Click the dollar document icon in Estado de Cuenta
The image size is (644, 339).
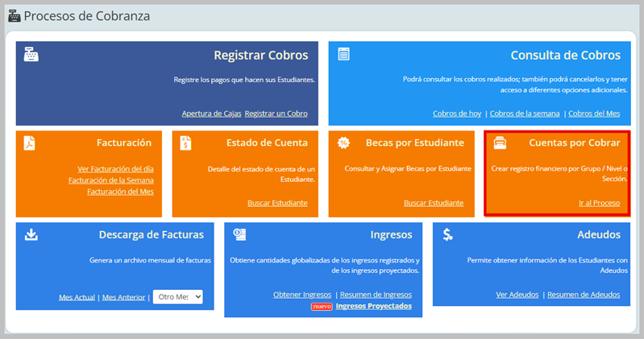tap(185, 143)
